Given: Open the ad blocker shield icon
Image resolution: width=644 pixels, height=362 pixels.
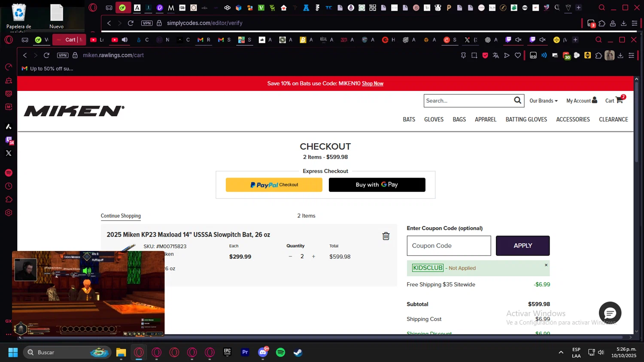Looking at the screenshot, I should tap(485, 55).
